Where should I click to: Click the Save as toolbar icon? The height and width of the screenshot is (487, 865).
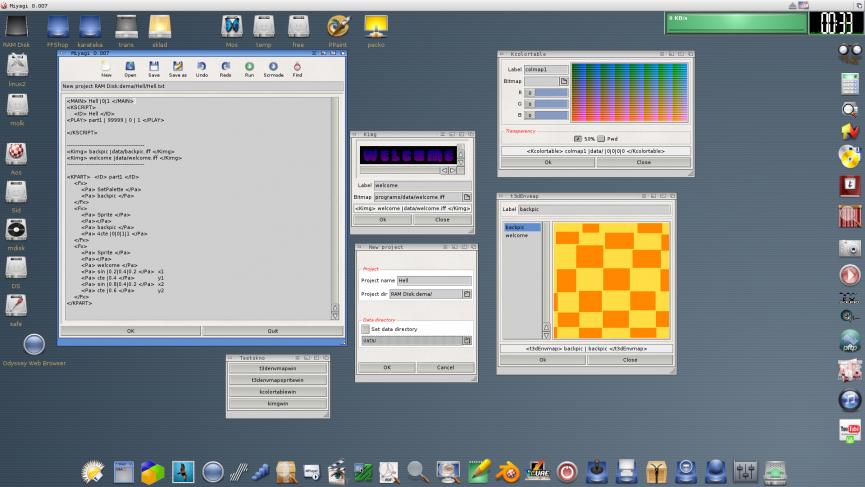click(x=177, y=68)
